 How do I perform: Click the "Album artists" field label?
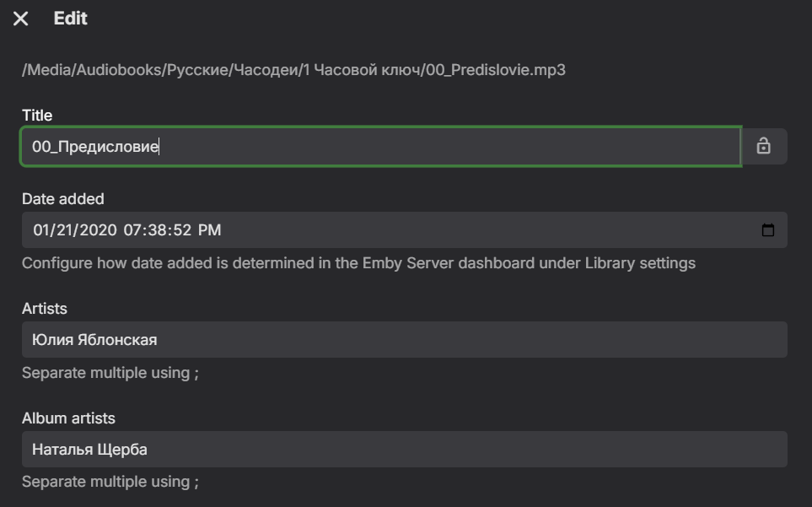68,418
